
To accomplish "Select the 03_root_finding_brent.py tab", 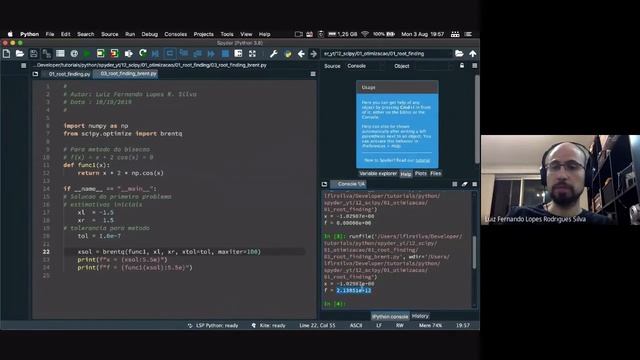I will [x=129, y=74].
